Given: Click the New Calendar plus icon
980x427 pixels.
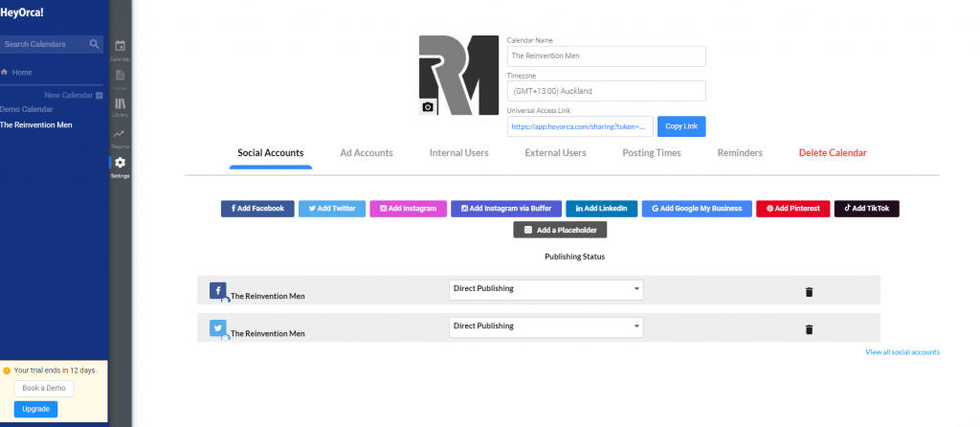Looking at the screenshot, I should (100, 95).
